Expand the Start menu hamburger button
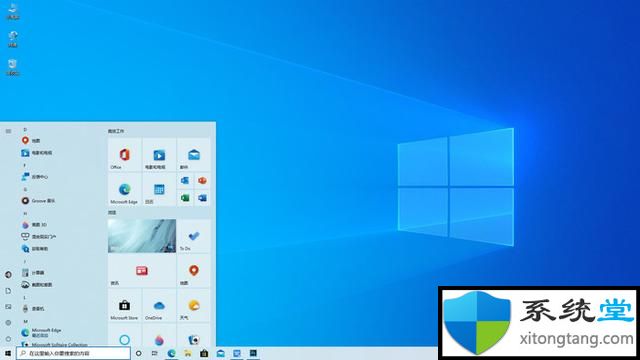The height and width of the screenshot is (360, 640). tap(8, 131)
